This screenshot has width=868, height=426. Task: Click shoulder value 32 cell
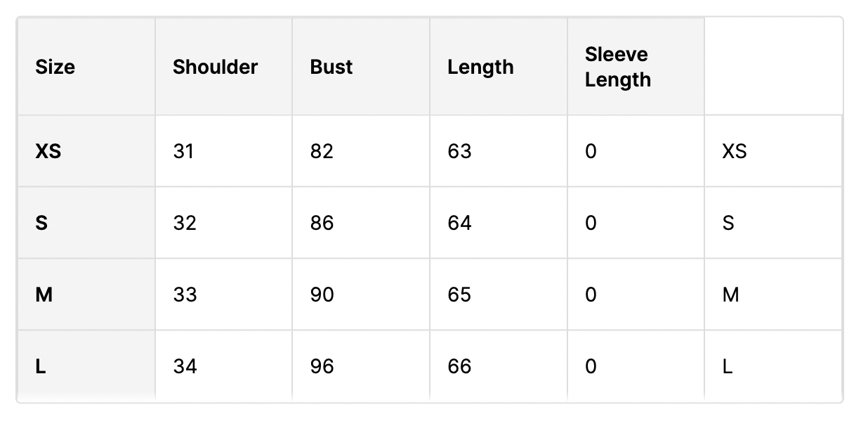click(224, 223)
